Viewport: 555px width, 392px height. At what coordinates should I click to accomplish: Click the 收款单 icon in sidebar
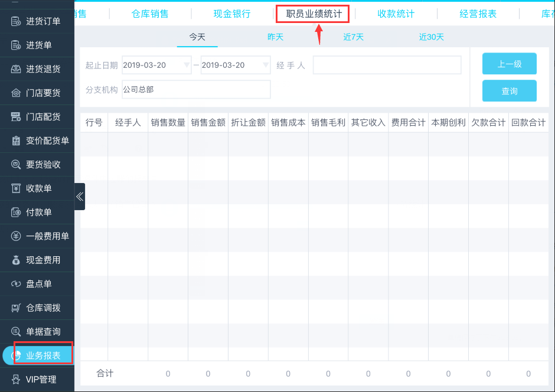pyautogui.click(x=17, y=188)
